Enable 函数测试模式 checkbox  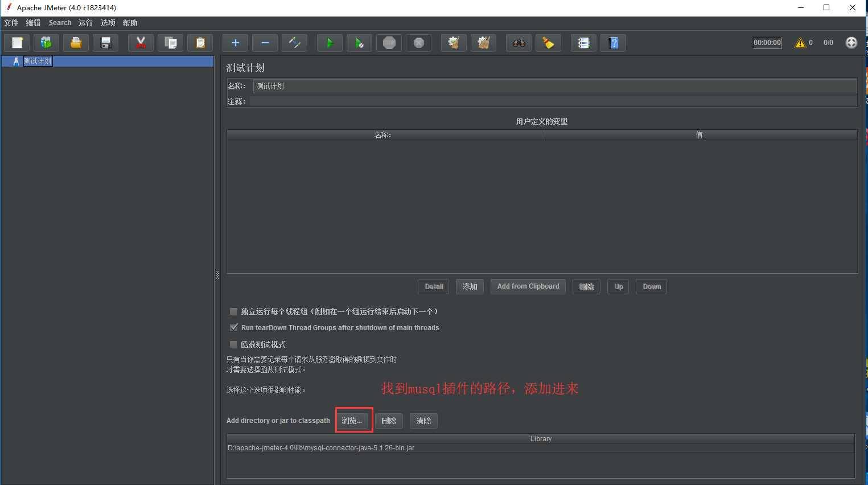pos(233,344)
